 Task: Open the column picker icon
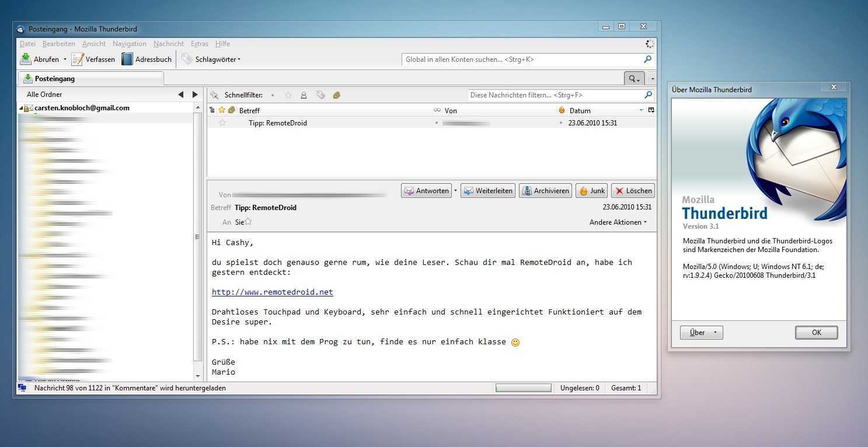click(651, 110)
